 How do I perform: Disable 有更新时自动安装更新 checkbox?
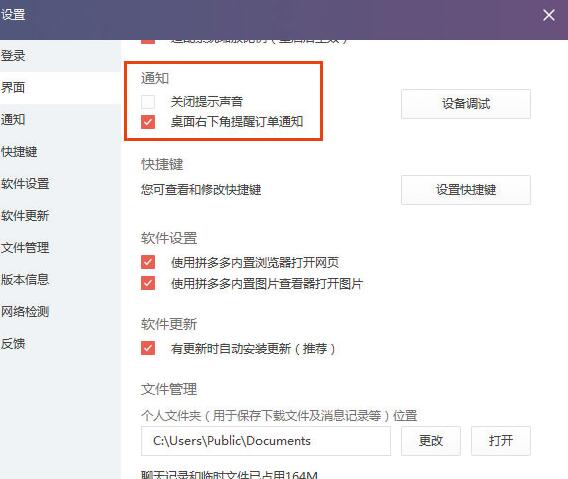click(x=148, y=348)
